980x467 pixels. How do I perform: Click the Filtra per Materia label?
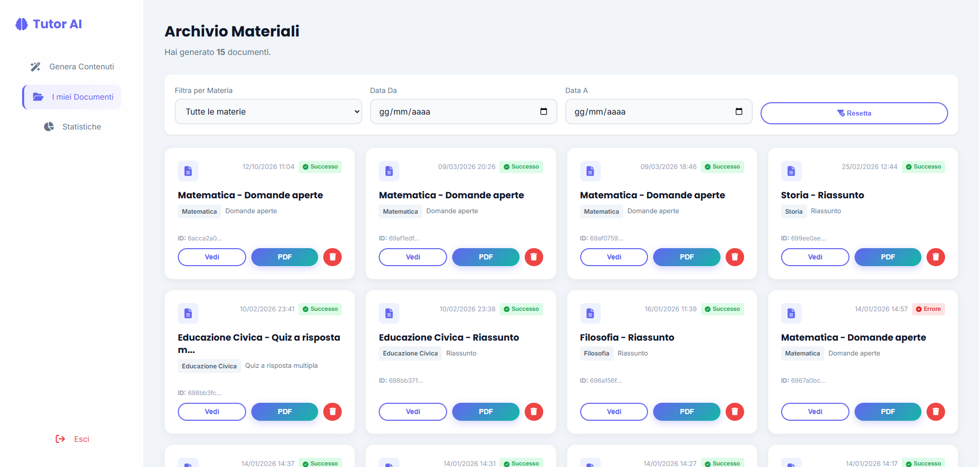click(204, 90)
